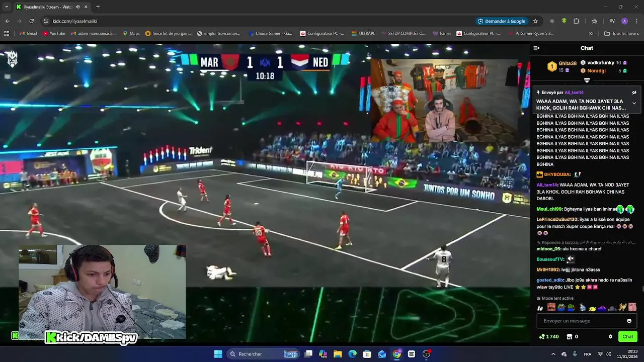Image resolution: width=644 pixels, height=362 pixels.
Task: Open vodkafunky in the gift leaderboard
Action: (601, 63)
